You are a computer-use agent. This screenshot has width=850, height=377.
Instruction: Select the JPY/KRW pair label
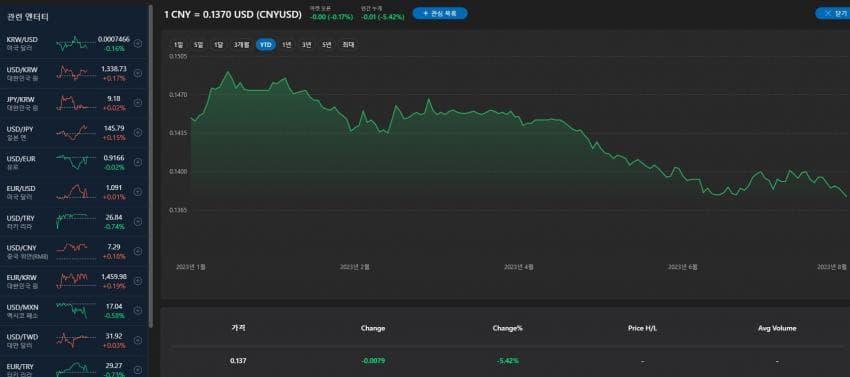click(21, 99)
